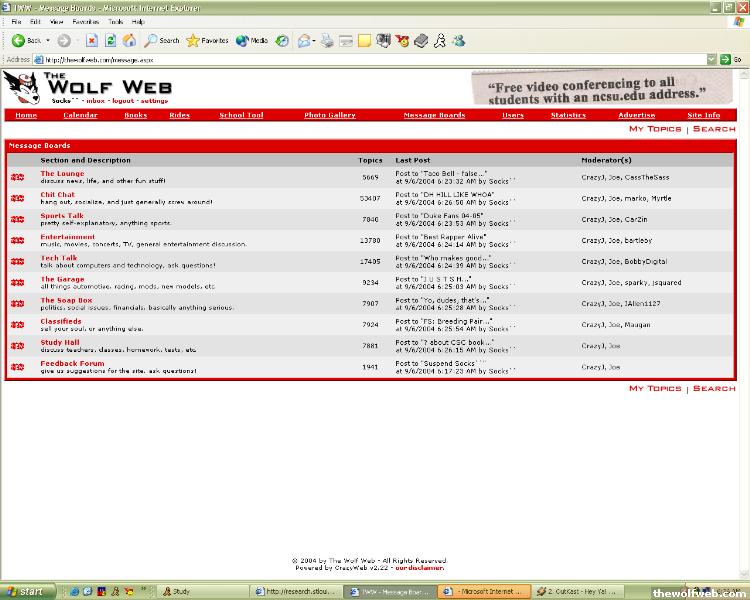Open the Search pane in the toolbar
This screenshot has height=600, width=750.
point(162,41)
